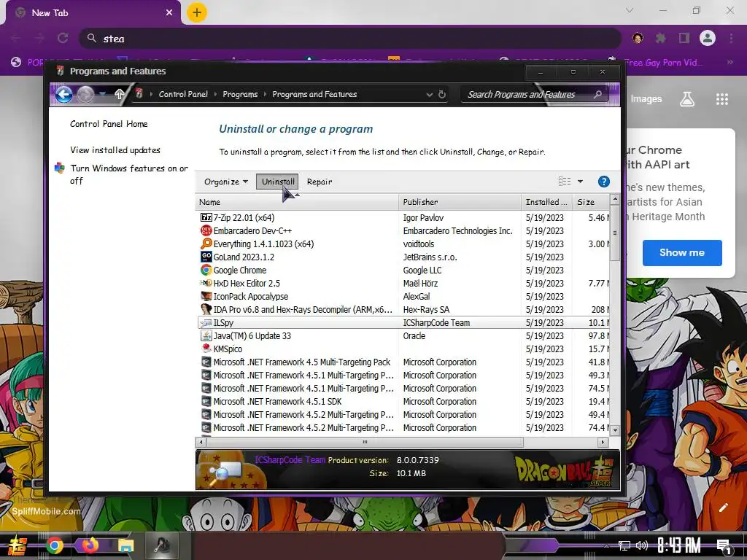The image size is (747, 560).
Task: Click the horizontal scrollbar right arrow
Action: [603, 443]
